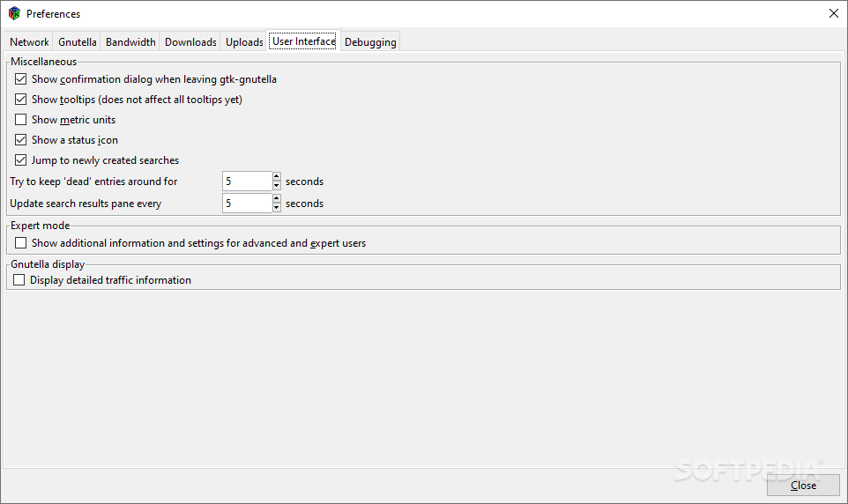Click the gtk-gnutella app icon in title bar
The width and height of the screenshot is (848, 504).
point(15,13)
